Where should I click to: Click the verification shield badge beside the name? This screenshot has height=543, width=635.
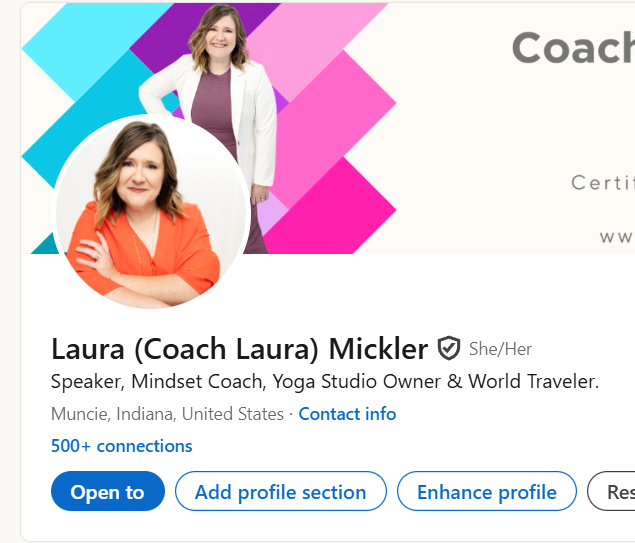point(449,348)
